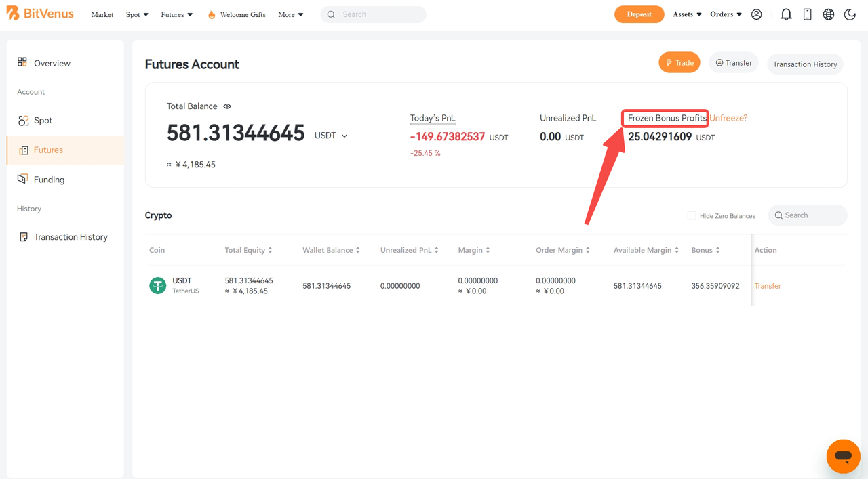Click the Futures account icon in sidebar
This screenshot has width=868, height=479.
coord(24,150)
